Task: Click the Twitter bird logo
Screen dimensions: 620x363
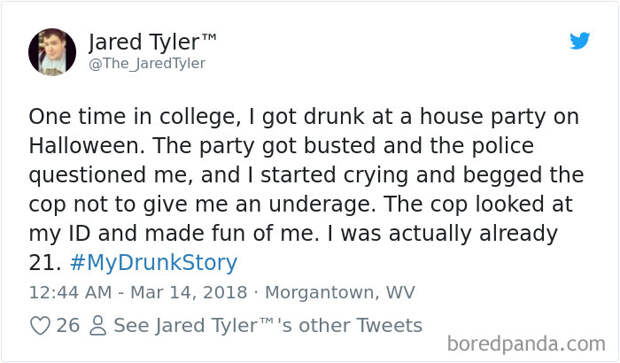Action: pyautogui.click(x=580, y=41)
